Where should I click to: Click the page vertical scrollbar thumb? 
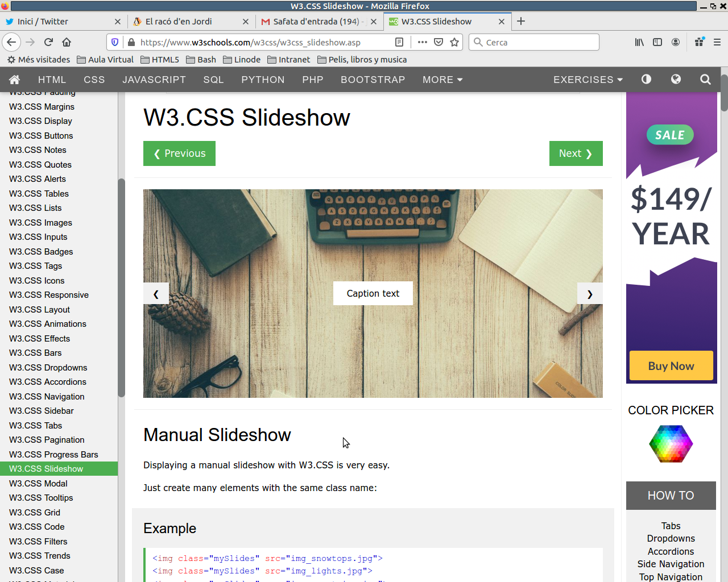[724, 92]
